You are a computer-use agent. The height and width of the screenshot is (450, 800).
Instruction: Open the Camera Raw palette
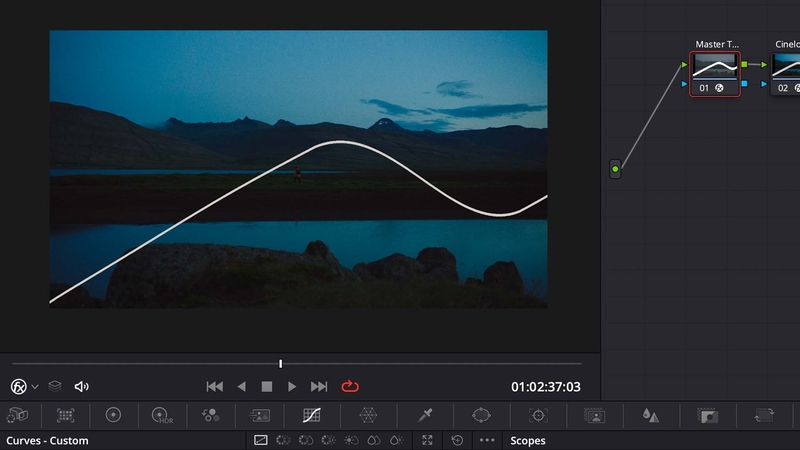click(x=18, y=414)
